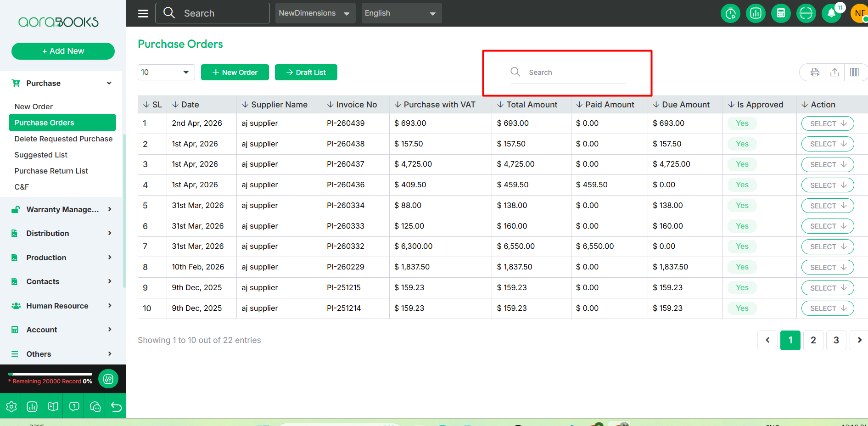The height and width of the screenshot is (426, 868).
Task: Click the New Order button
Action: click(235, 72)
